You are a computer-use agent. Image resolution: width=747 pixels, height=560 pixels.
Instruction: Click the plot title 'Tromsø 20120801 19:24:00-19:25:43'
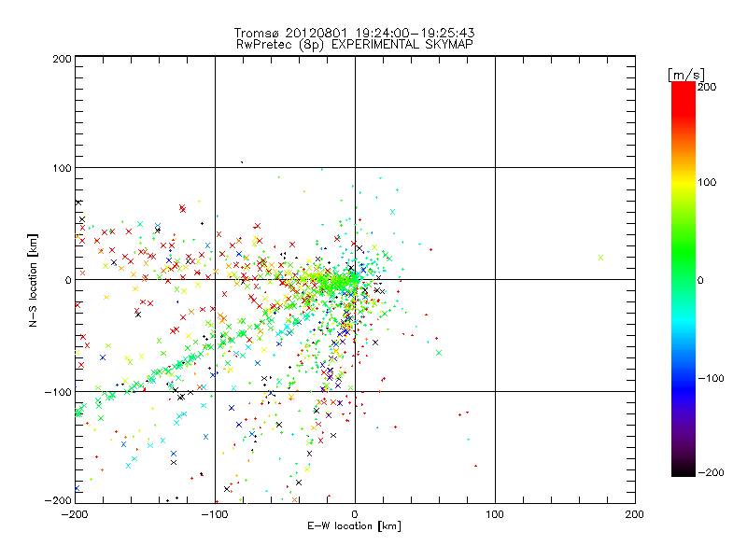[x=354, y=33]
